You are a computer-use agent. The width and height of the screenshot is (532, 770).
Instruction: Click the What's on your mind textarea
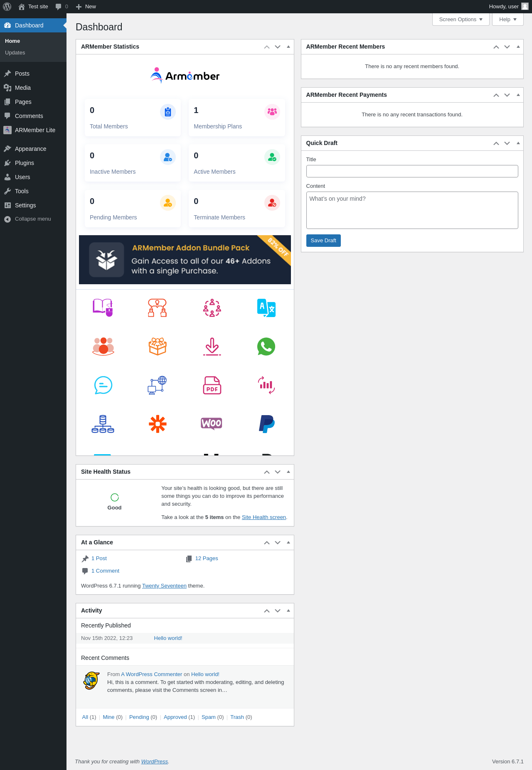pos(412,210)
